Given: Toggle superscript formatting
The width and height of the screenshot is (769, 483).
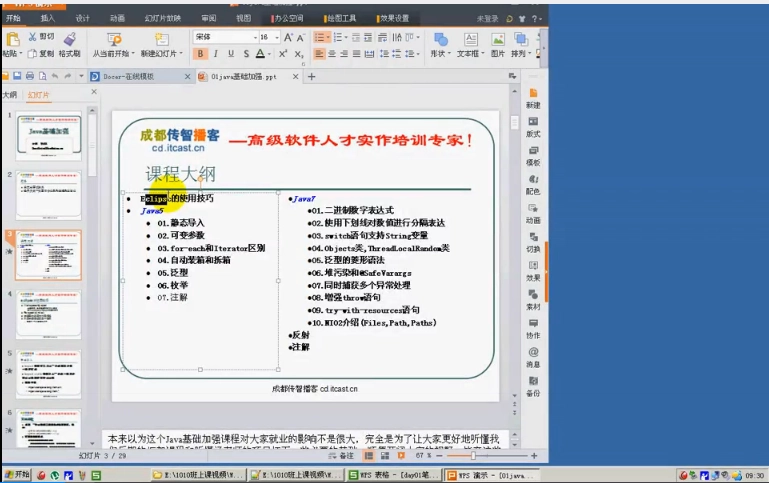Looking at the screenshot, I should [x=283, y=54].
